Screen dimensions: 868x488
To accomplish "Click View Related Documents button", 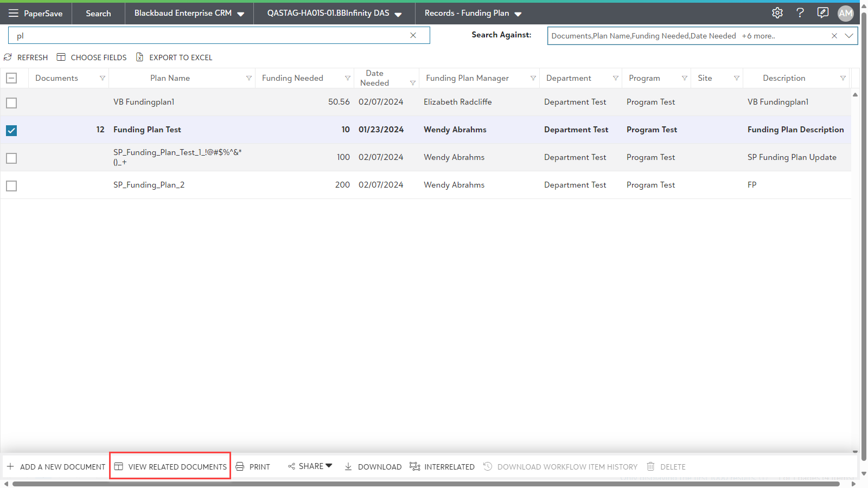I will tap(170, 466).
